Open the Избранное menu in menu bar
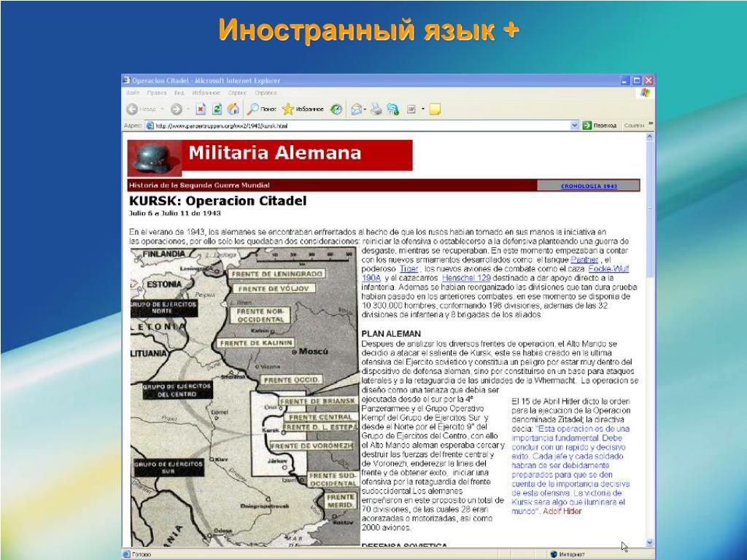The width and height of the screenshot is (747, 560). [x=206, y=93]
